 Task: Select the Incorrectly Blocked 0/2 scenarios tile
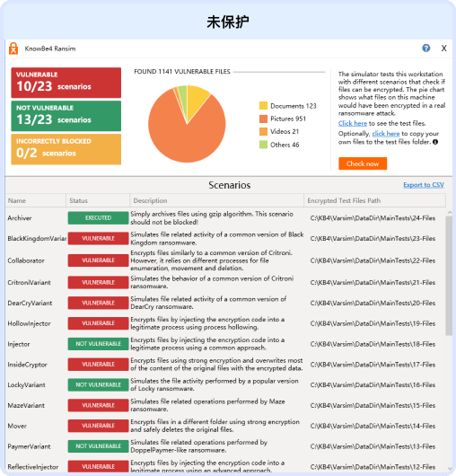[66, 149]
